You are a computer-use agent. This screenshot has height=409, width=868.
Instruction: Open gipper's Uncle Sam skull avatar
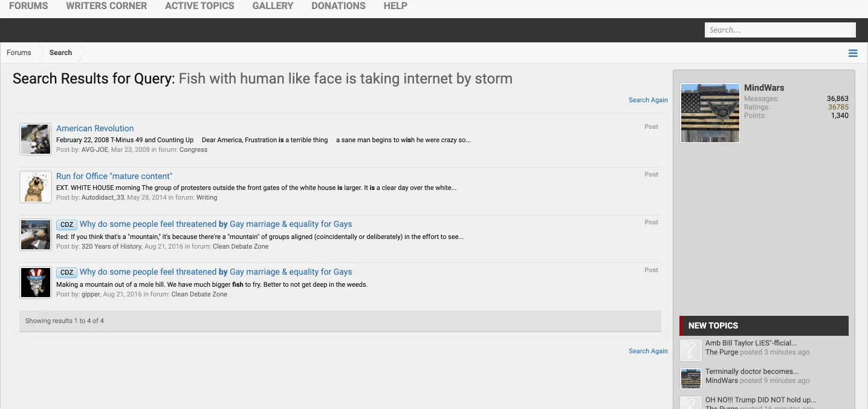point(36,283)
